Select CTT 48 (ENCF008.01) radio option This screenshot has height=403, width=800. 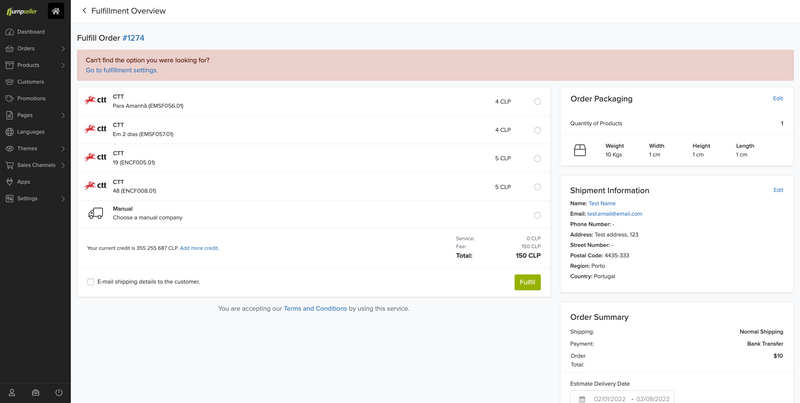[537, 186]
